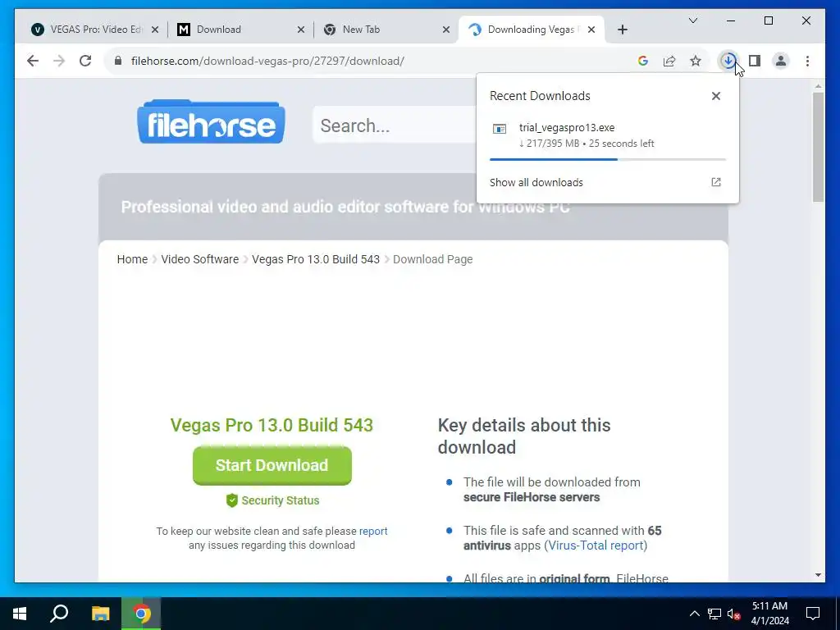Click the forward navigation arrow
The height and width of the screenshot is (630, 840).
59,61
